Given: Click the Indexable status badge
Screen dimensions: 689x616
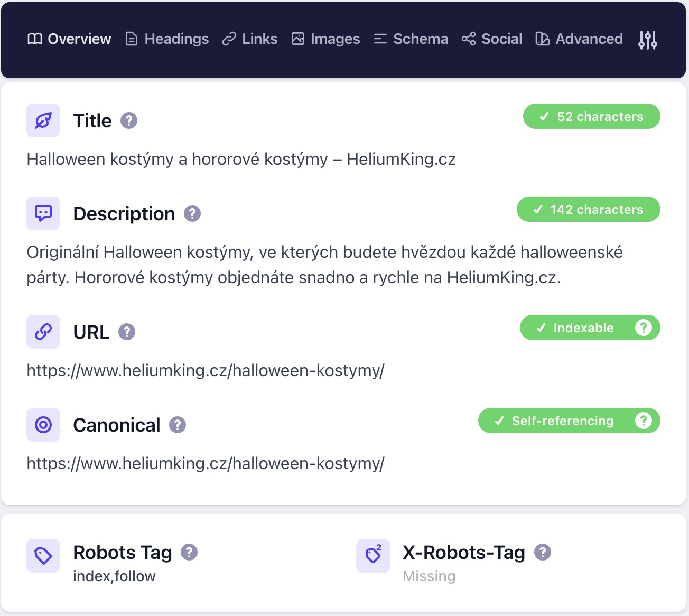Looking at the screenshot, I should click(x=590, y=328).
